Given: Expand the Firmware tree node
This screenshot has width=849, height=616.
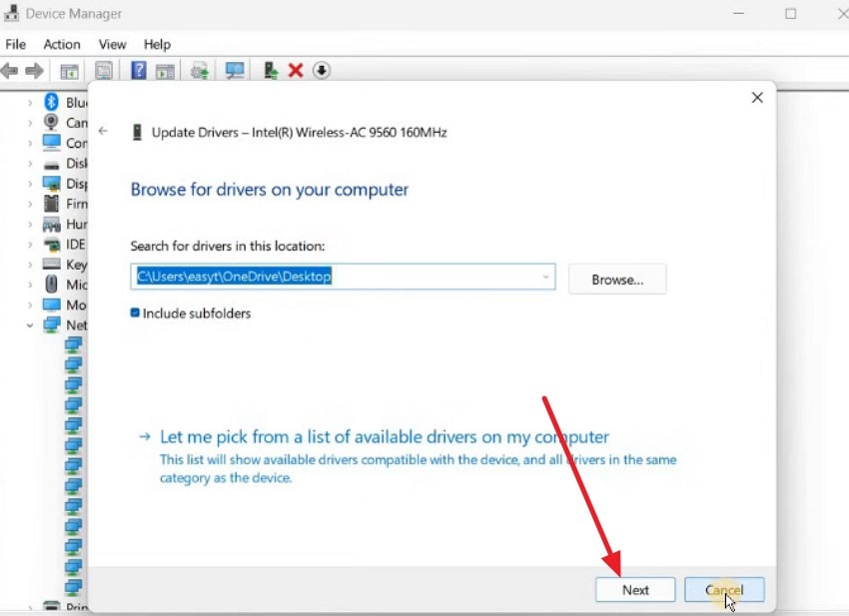Looking at the screenshot, I should pyautogui.click(x=30, y=204).
